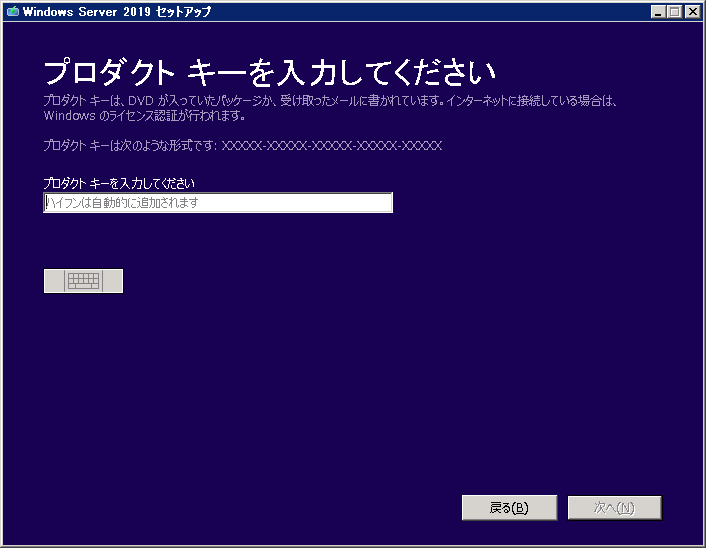Close the Windows Server 2019 setup window
This screenshot has height=548, width=706.
[692, 12]
